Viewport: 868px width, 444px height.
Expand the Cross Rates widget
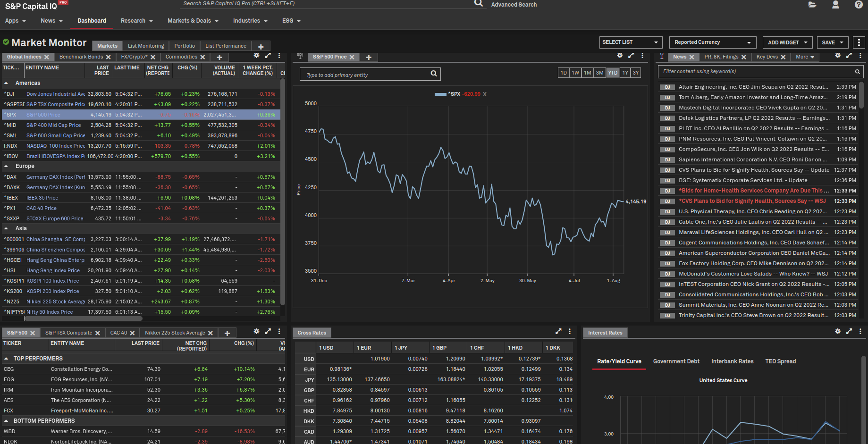[x=558, y=331]
